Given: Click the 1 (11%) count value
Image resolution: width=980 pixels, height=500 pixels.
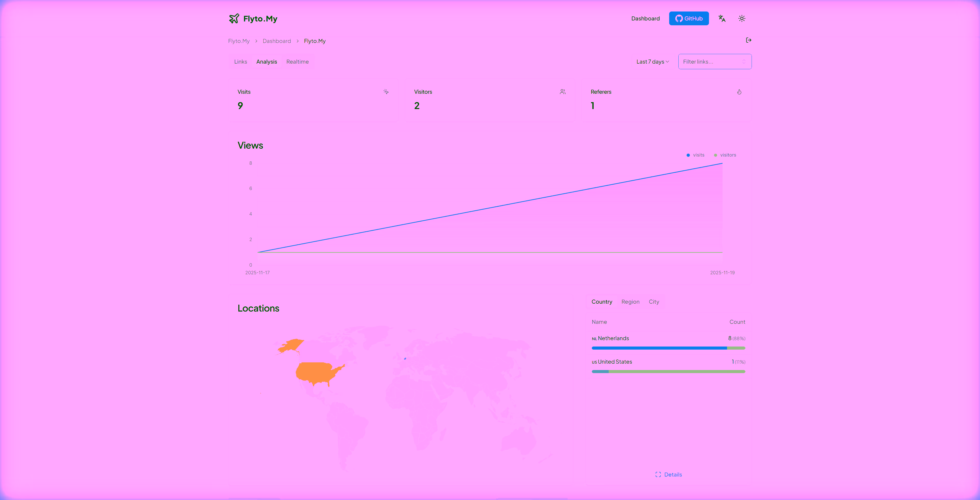Looking at the screenshot, I should click(x=738, y=362).
